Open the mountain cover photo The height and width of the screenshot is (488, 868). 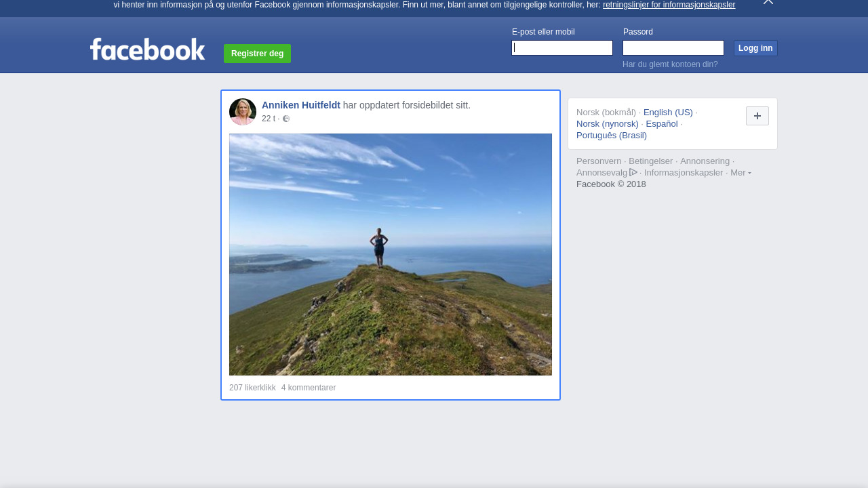(x=391, y=254)
